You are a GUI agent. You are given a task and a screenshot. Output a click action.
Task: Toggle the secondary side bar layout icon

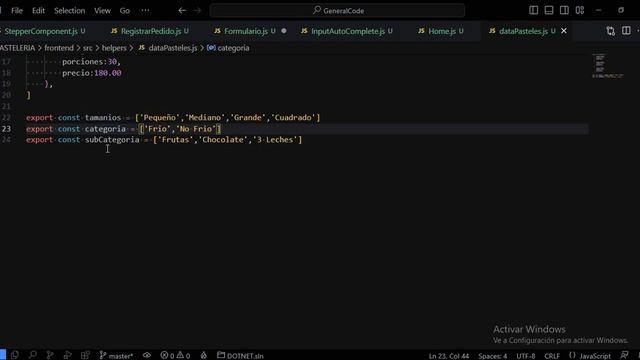pos(564,10)
